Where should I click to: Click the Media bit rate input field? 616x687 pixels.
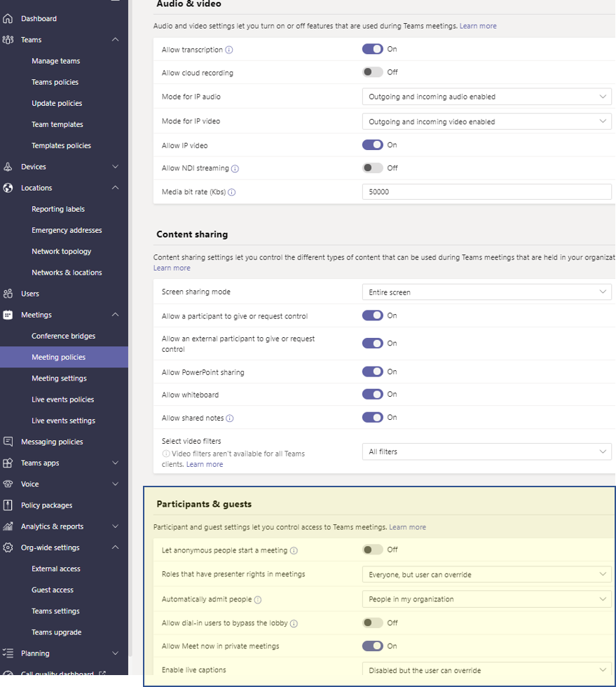486,191
